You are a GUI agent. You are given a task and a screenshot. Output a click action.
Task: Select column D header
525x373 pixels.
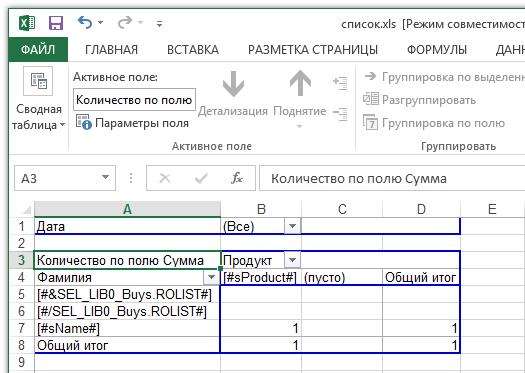[x=421, y=209]
